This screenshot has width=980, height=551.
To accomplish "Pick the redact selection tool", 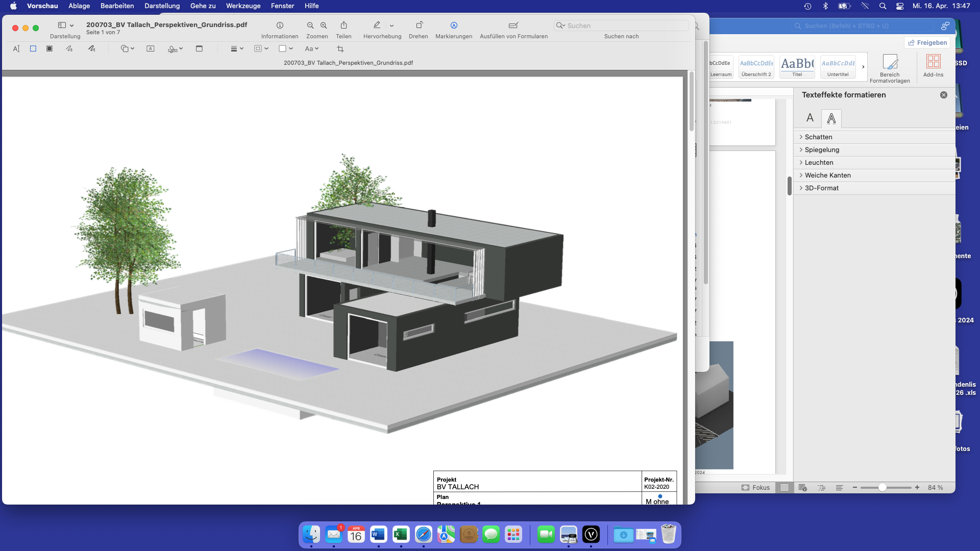I will 50,49.
